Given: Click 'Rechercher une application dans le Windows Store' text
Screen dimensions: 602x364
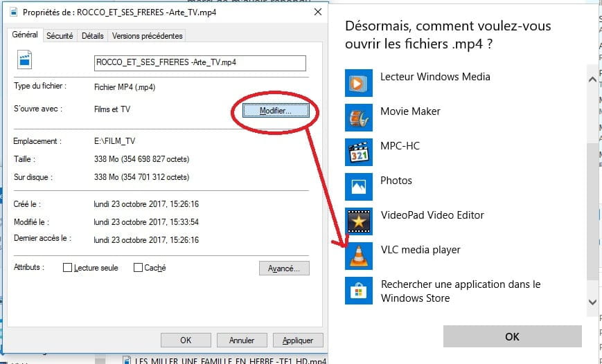Looking at the screenshot, I should coord(461,291).
